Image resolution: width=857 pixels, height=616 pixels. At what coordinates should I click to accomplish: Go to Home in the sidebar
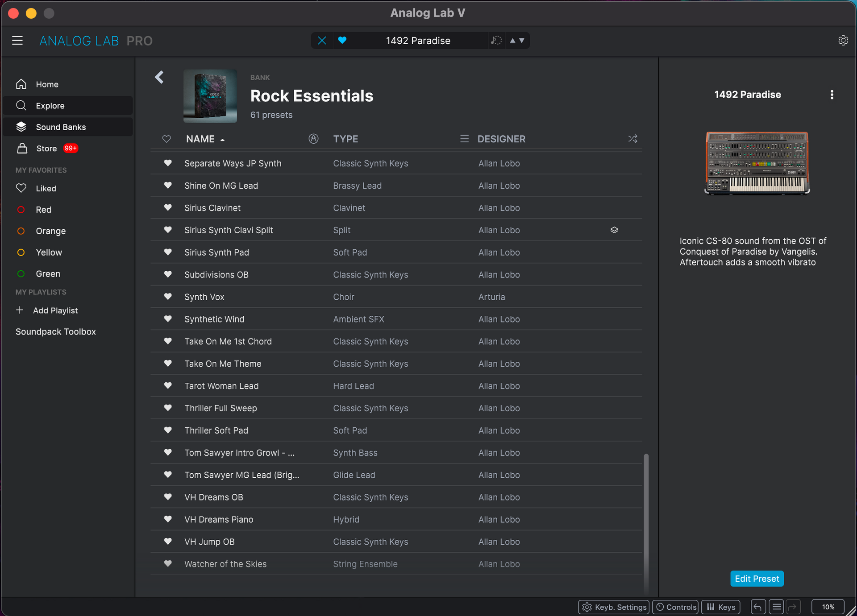[68, 84]
